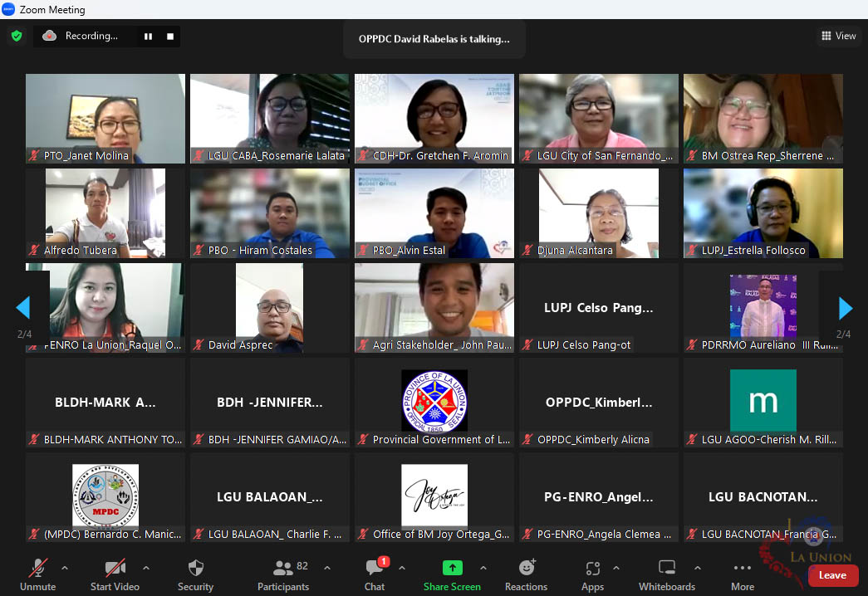Expand audio options arrow next to Unmute
This screenshot has height=596, width=868.
pos(65,568)
